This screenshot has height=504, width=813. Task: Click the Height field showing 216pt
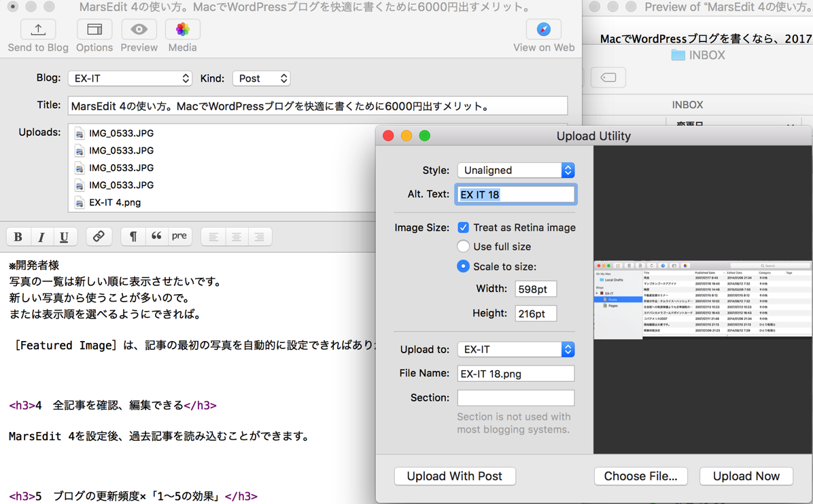click(536, 313)
